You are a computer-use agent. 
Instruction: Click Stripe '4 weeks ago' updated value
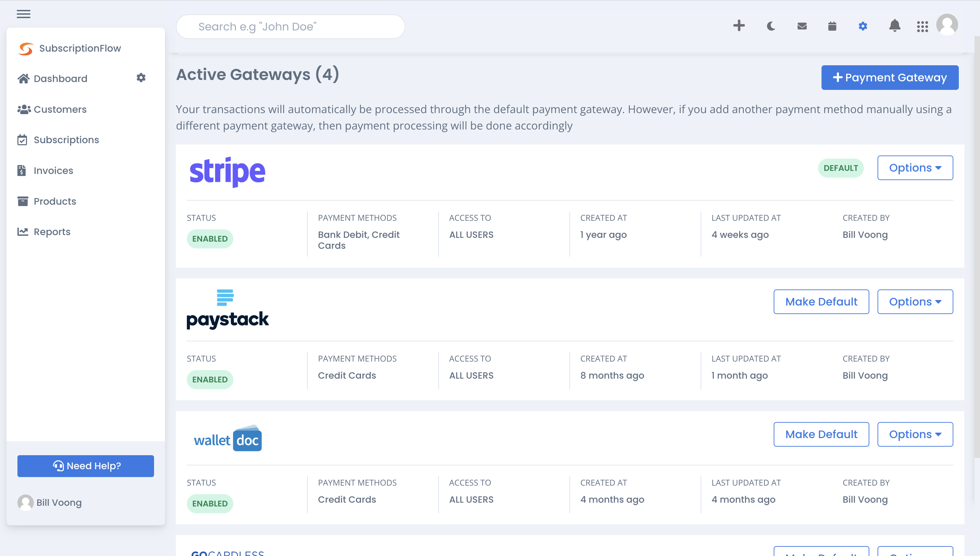pos(740,234)
